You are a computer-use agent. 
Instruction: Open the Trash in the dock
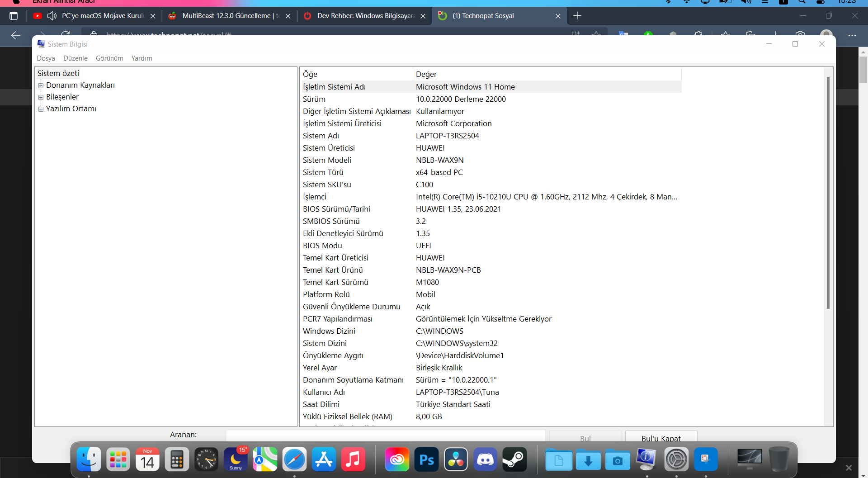779,459
